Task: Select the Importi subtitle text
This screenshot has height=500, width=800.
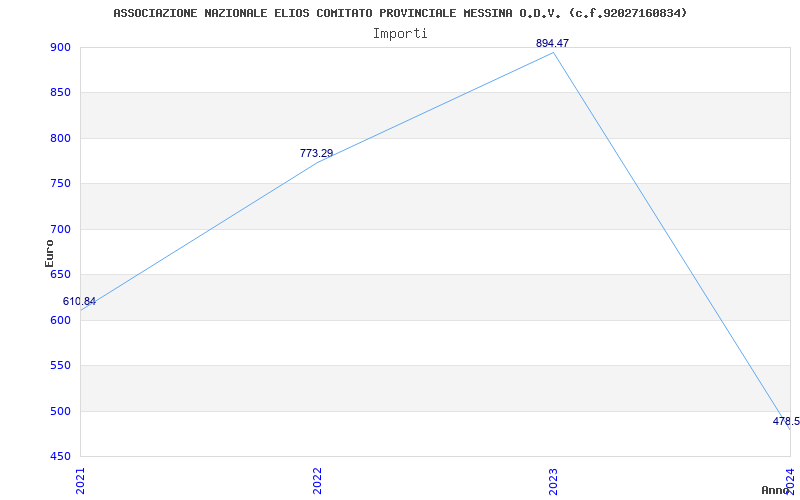Action: coord(400,34)
